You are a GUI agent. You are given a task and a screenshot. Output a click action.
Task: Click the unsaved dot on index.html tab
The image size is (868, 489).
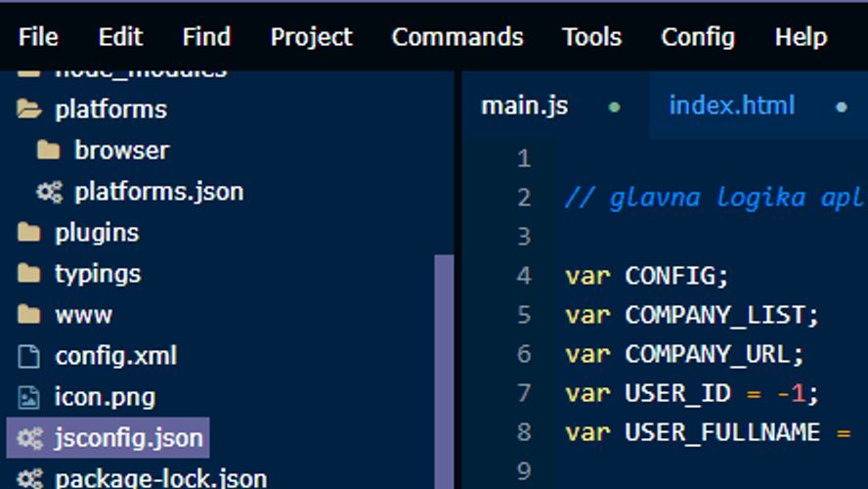[842, 107]
